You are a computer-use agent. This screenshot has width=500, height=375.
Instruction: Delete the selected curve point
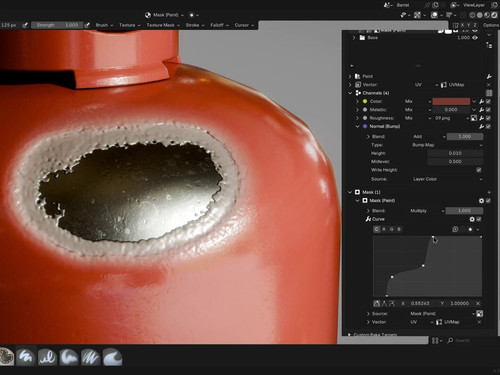tap(478, 303)
